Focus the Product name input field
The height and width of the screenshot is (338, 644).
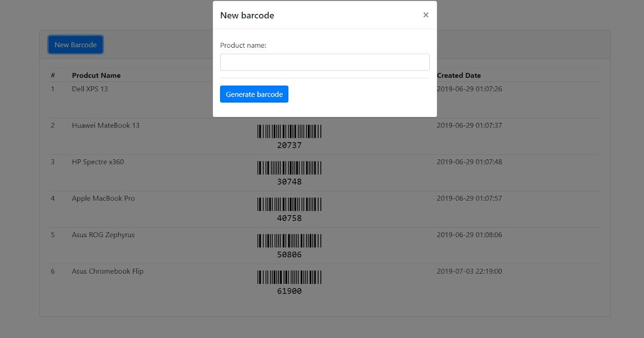click(325, 62)
